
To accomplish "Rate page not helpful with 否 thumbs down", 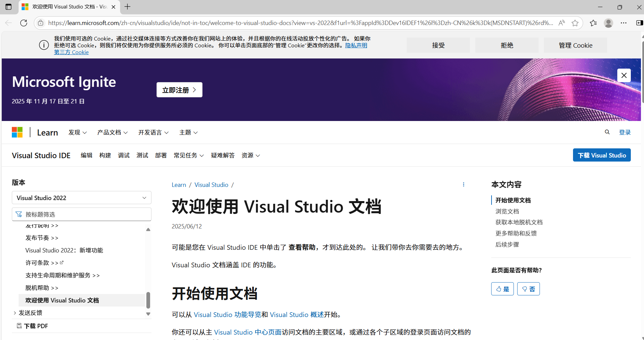I will tap(528, 289).
